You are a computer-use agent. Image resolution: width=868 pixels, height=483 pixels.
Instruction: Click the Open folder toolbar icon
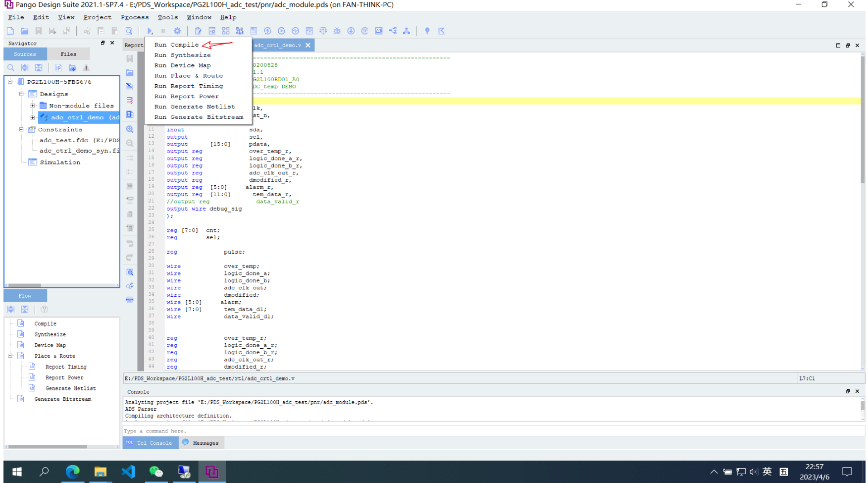24,31
